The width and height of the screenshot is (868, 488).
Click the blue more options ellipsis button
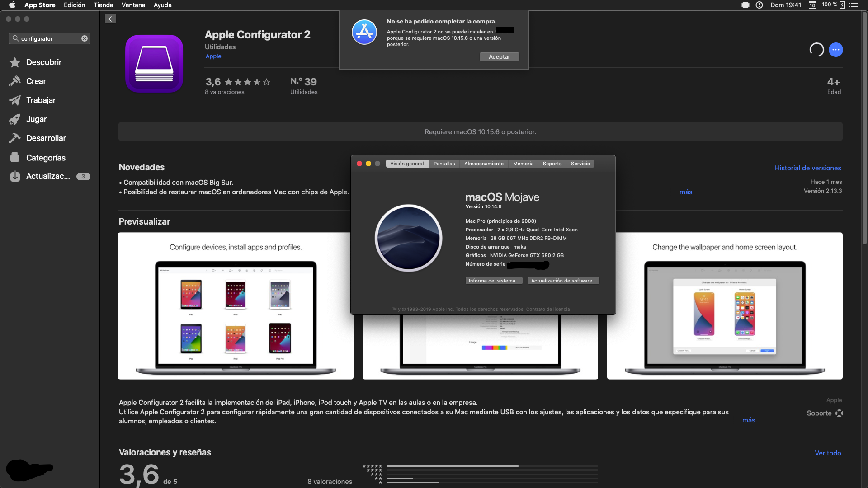[x=835, y=50]
